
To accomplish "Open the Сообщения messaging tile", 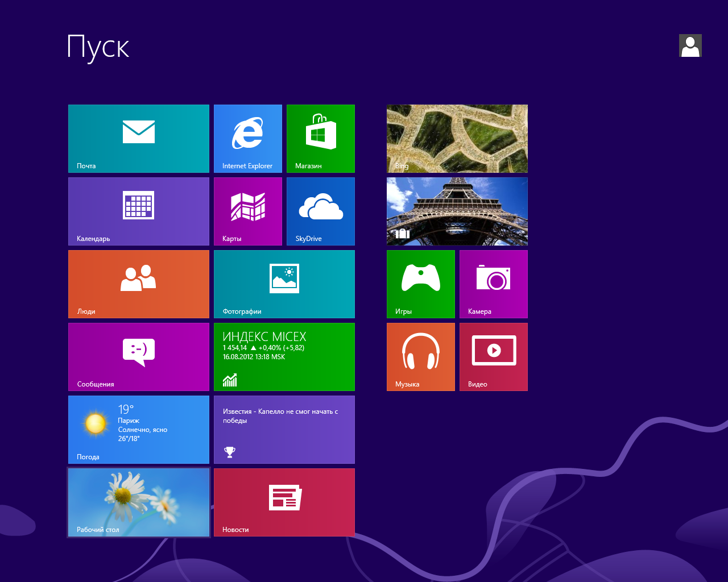I will (x=139, y=357).
